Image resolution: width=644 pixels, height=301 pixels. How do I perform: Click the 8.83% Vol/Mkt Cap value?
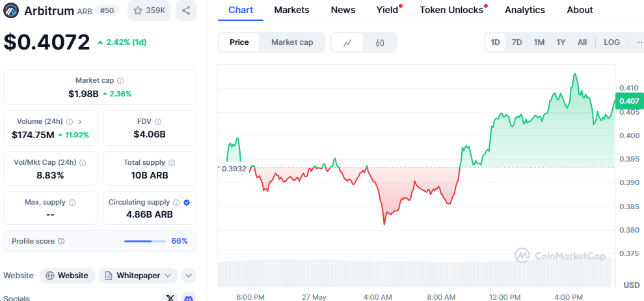pyautogui.click(x=50, y=176)
